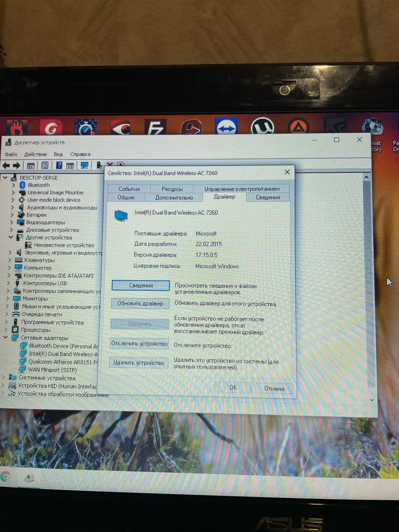
Task: Click the Отключить устройство button
Action: 139,343
